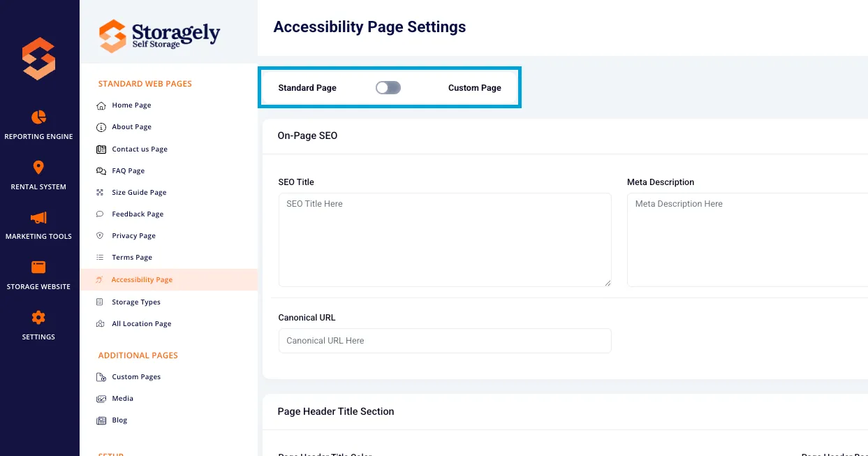868x456 pixels.
Task: Click the About Page info icon
Action: point(100,127)
